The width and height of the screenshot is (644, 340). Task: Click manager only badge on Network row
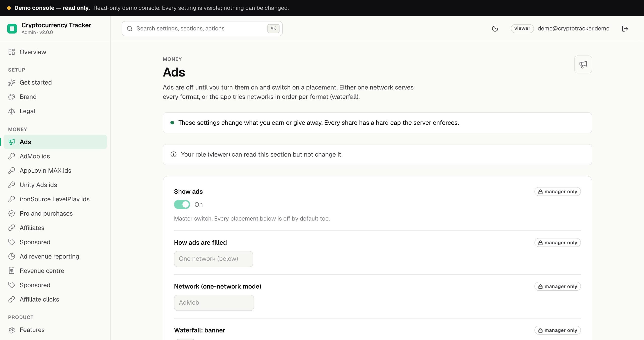pos(557,287)
